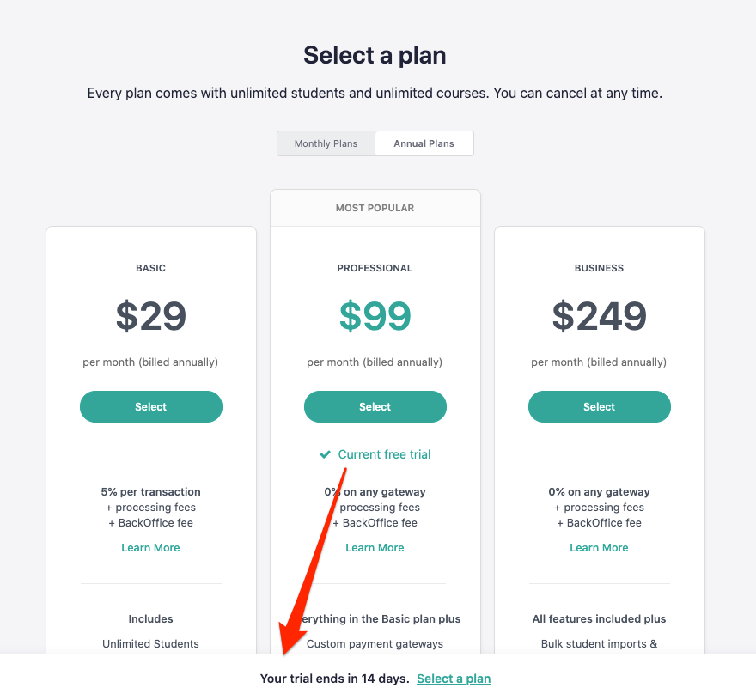
Task: Click the $99 Professional price
Action: [375, 316]
